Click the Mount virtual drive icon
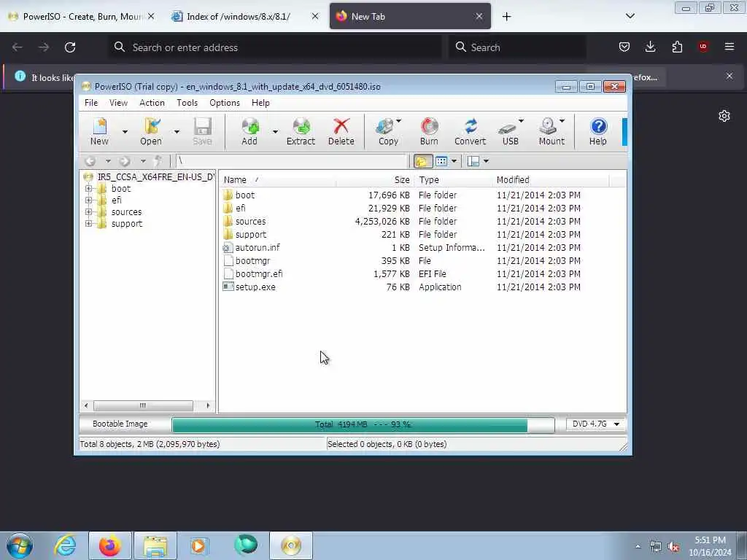Viewport: 747px width, 560px height. (550, 131)
